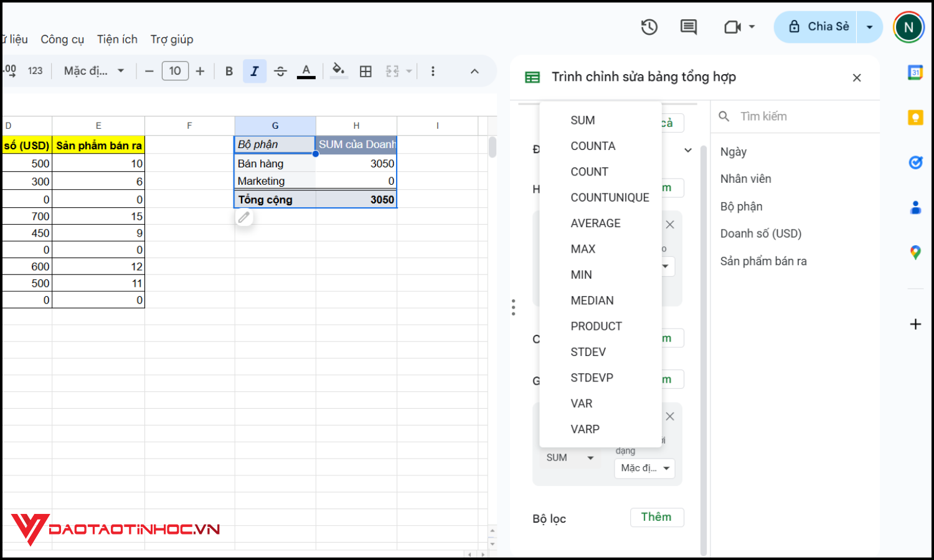Open version history
The image size is (934, 560).
click(649, 27)
